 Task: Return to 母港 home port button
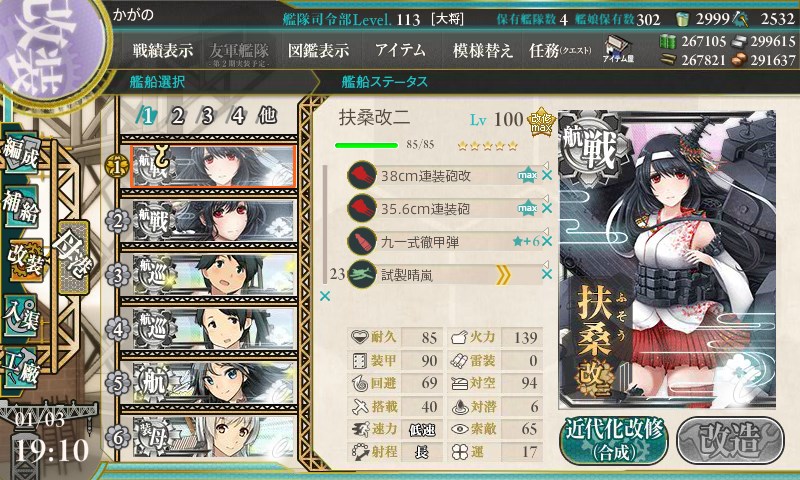pyautogui.click(x=73, y=257)
